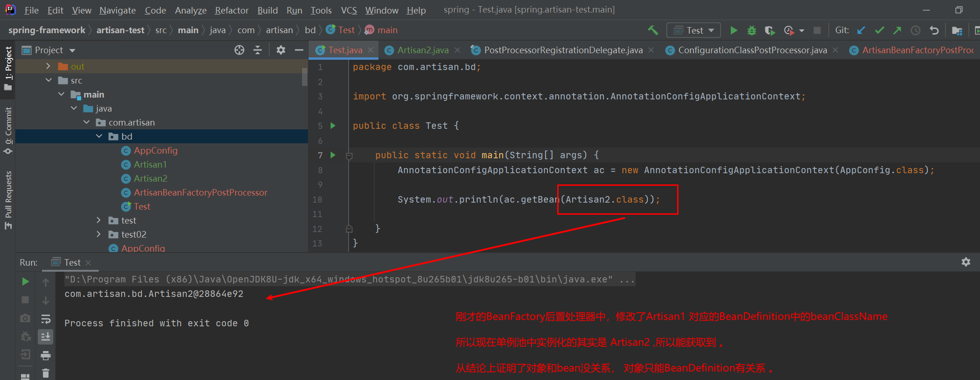Click the Git rollback arrow icon

934,30
